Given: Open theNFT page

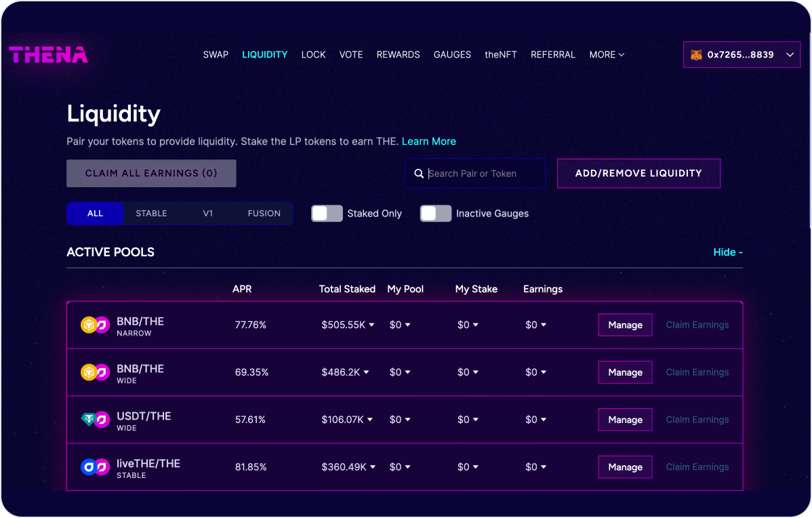Looking at the screenshot, I should coord(501,54).
